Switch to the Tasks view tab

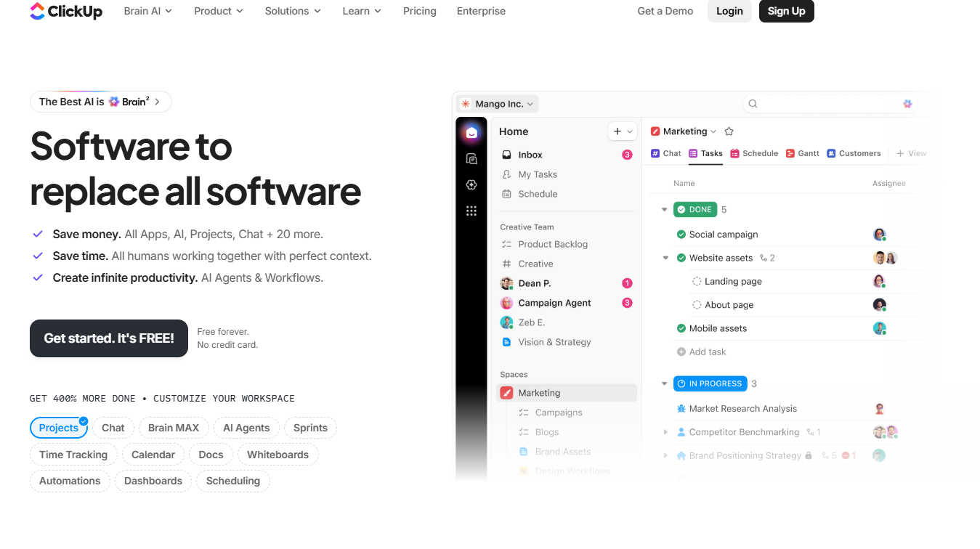pos(705,153)
